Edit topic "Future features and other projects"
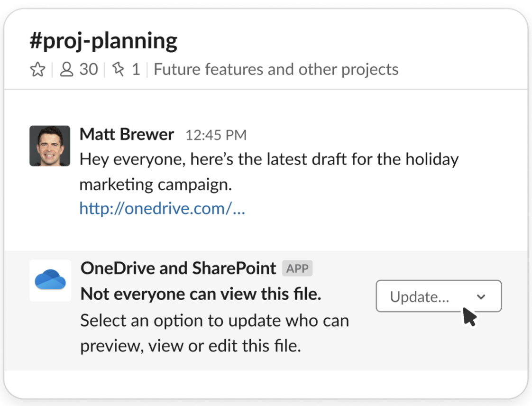The height and width of the screenshot is (406, 532). click(x=276, y=70)
